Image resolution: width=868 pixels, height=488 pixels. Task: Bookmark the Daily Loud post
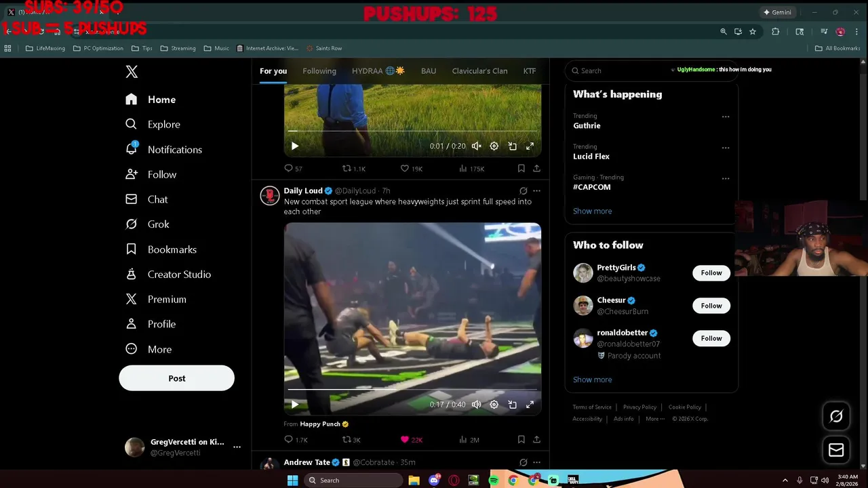521,440
